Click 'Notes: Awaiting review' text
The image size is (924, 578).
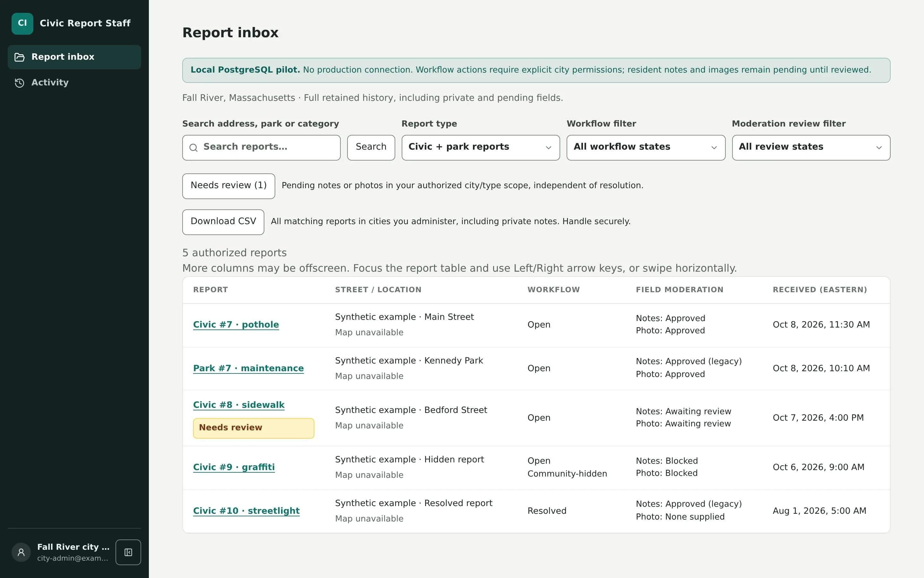pos(683,411)
